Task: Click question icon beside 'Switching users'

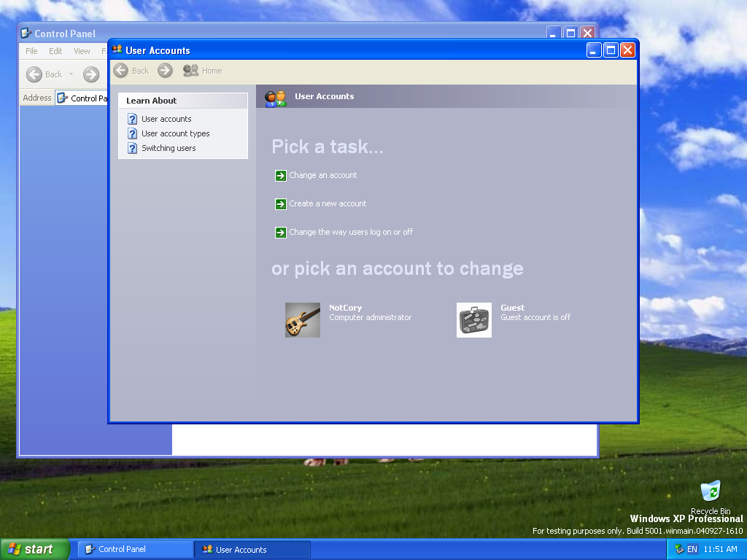Action: [x=133, y=149]
